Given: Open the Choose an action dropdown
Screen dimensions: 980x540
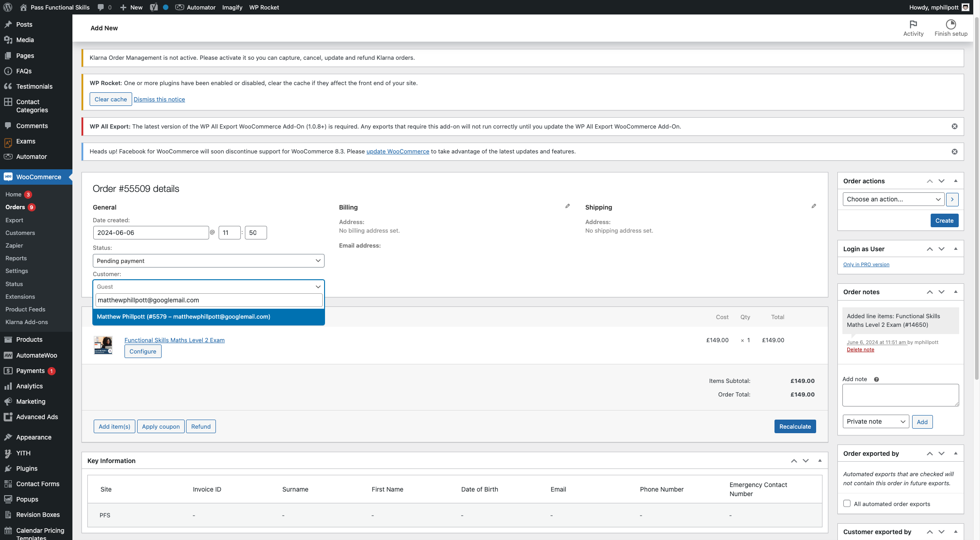Looking at the screenshot, I should tap(894, 199).
